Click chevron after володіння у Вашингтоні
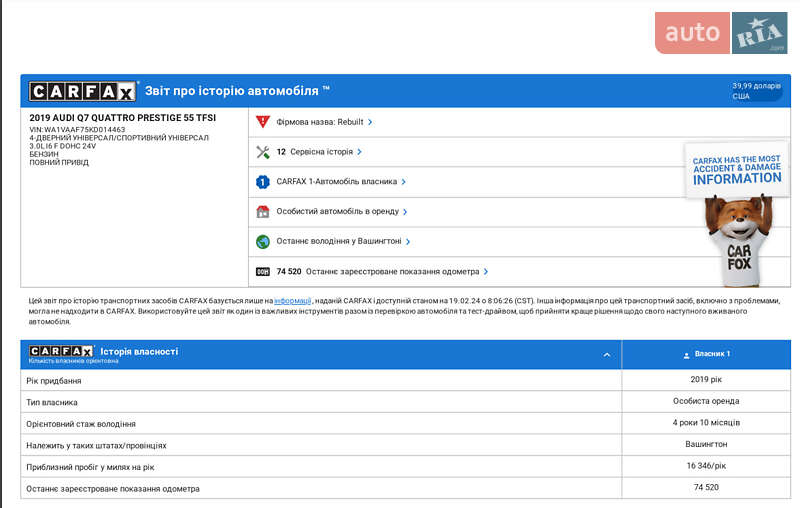This screenshot has width=800, height=508. tap(408, 242)
